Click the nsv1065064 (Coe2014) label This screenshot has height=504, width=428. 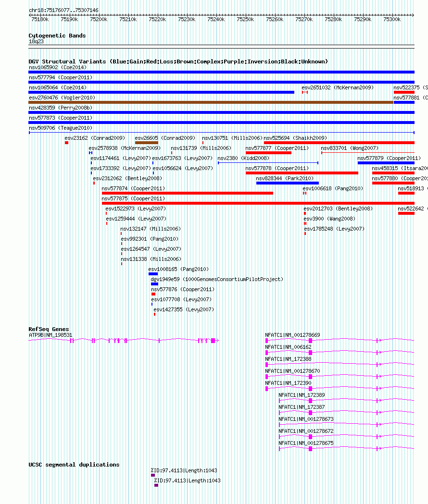pyautogui.click(x=58, y=87)
